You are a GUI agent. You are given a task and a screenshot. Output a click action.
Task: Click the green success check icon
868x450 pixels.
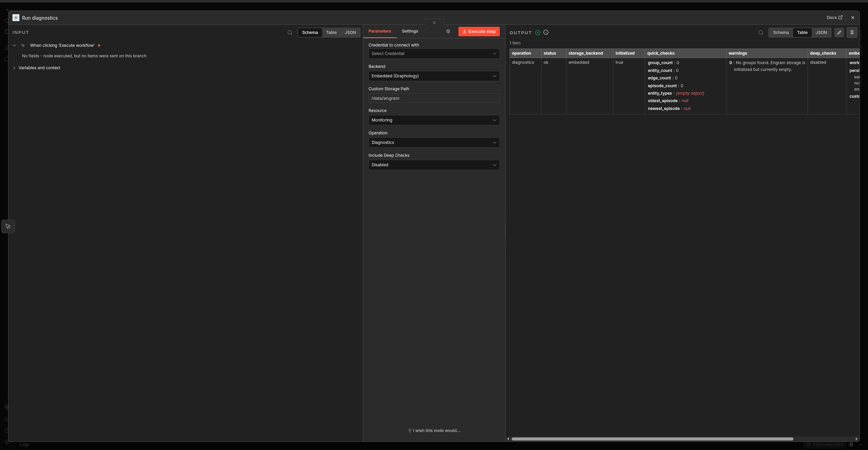537,33
